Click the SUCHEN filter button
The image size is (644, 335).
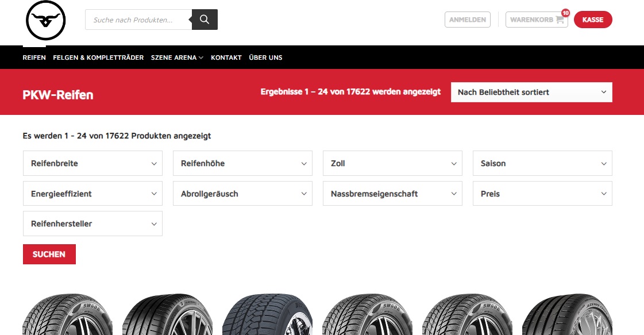[x=49, y=255]
